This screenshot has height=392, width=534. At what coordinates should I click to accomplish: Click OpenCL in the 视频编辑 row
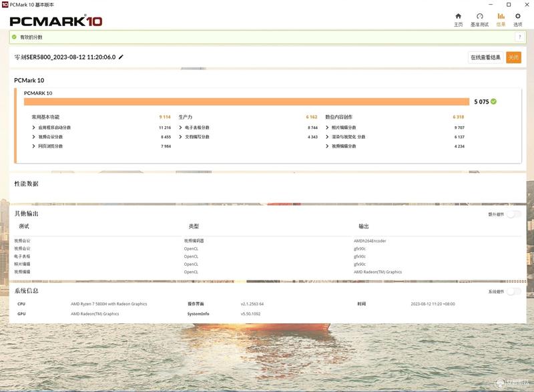(x=191, y=272)
